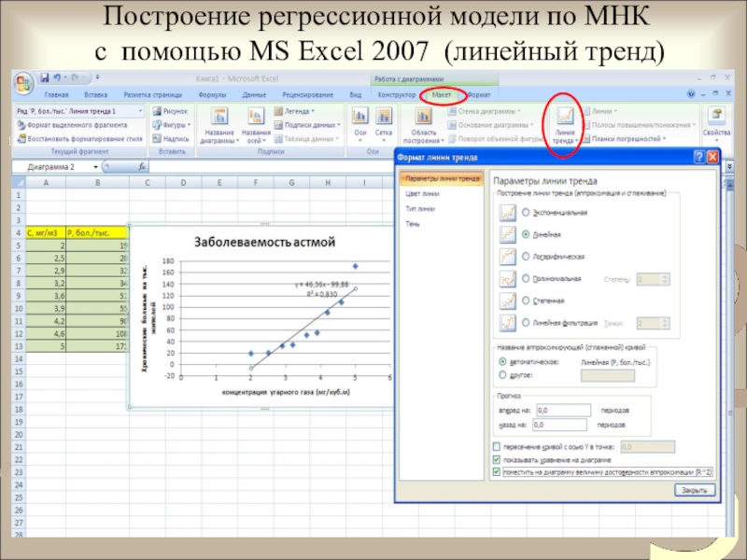Choose автоматическое trendline name option
Viewport: 747px width, 560px height.
coord(502,362)
